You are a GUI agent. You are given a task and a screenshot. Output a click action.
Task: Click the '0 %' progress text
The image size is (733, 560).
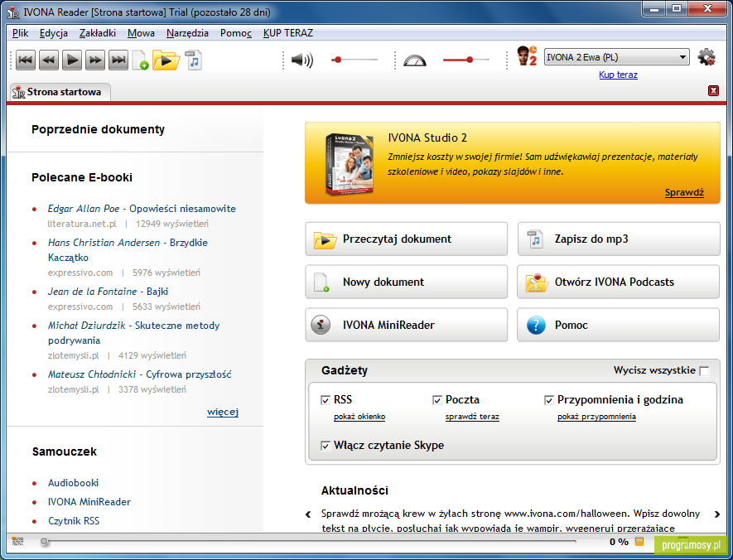pyautogui.click(x=619, y=542)
